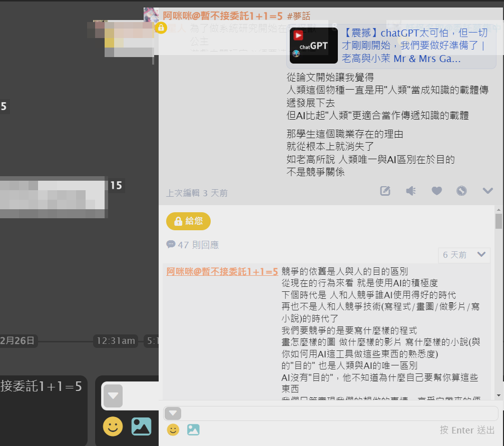The width and height of the screenshot is (504, 446).
Task: Open the plurk author's name above the post
Action: [x=222, y=16]
